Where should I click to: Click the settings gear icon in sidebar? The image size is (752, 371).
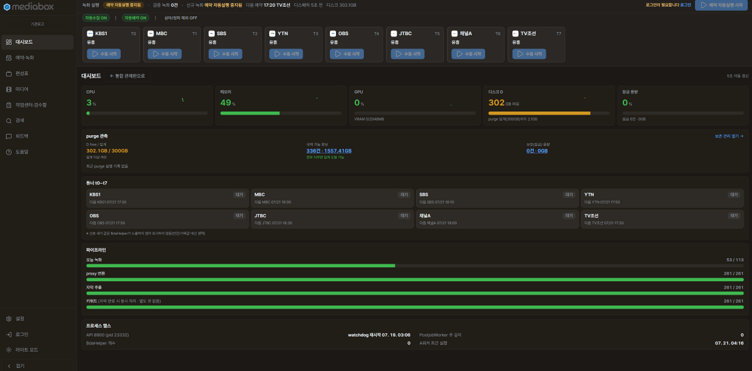9,318
